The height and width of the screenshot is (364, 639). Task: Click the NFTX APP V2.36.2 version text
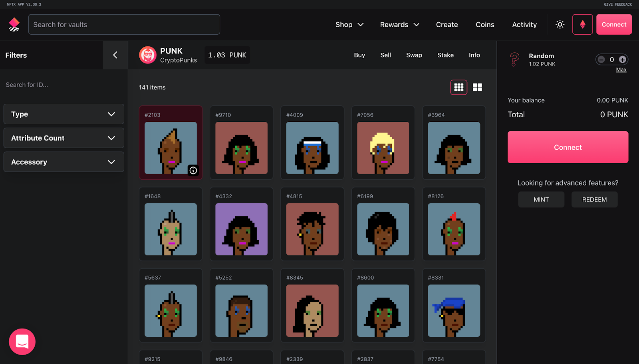pyautogui.click(x=24, y=4)
